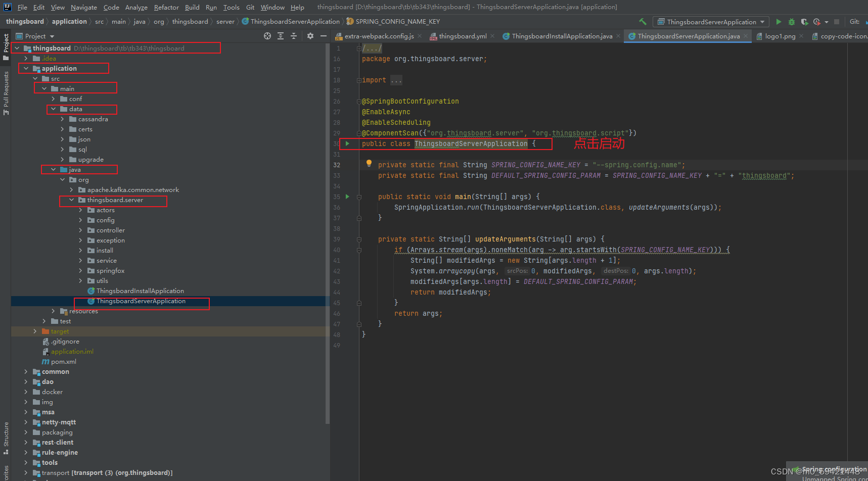Screen dimensions: 868x481
Task: Click the folded header comment fold toggle
Action: [359, 49]
